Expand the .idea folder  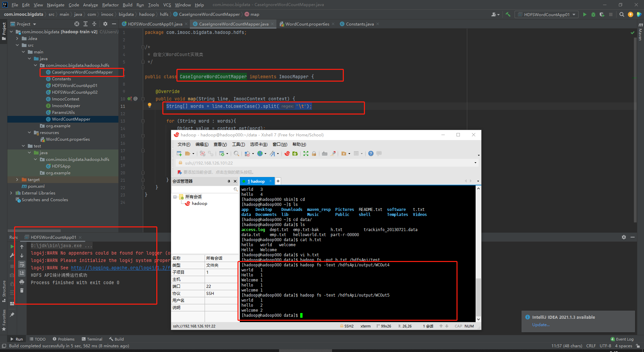tap(17, 39)
